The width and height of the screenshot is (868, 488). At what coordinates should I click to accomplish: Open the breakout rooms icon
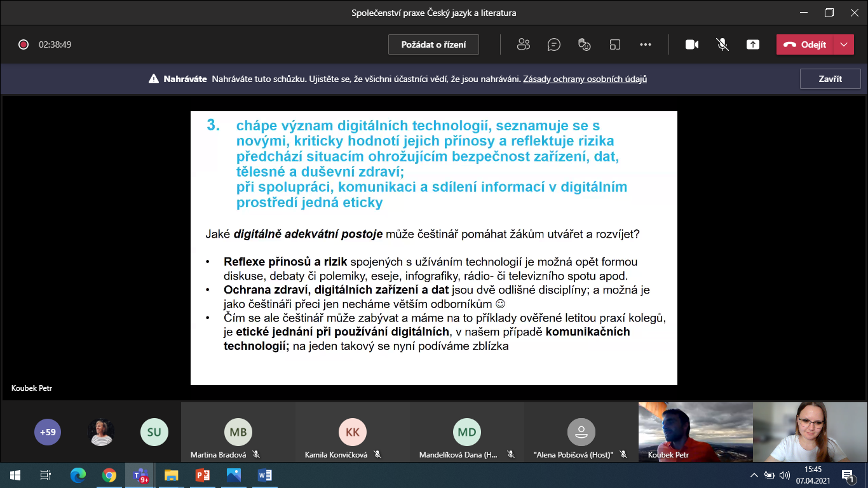[x=614, y=44]
